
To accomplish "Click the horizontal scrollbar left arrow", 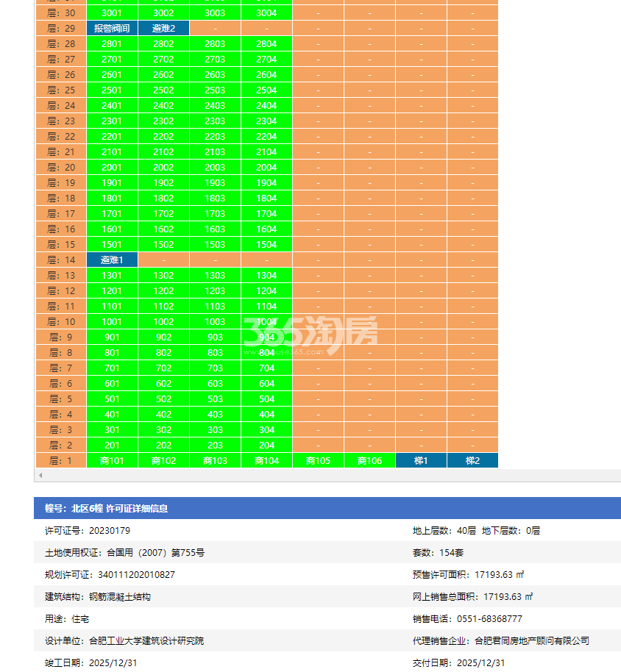I will [40, 475].
